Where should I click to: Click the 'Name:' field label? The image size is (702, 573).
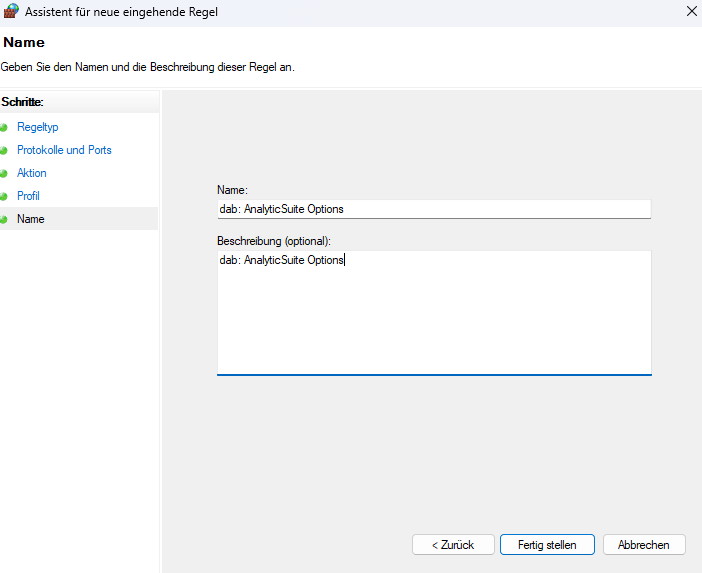(232, 189)
